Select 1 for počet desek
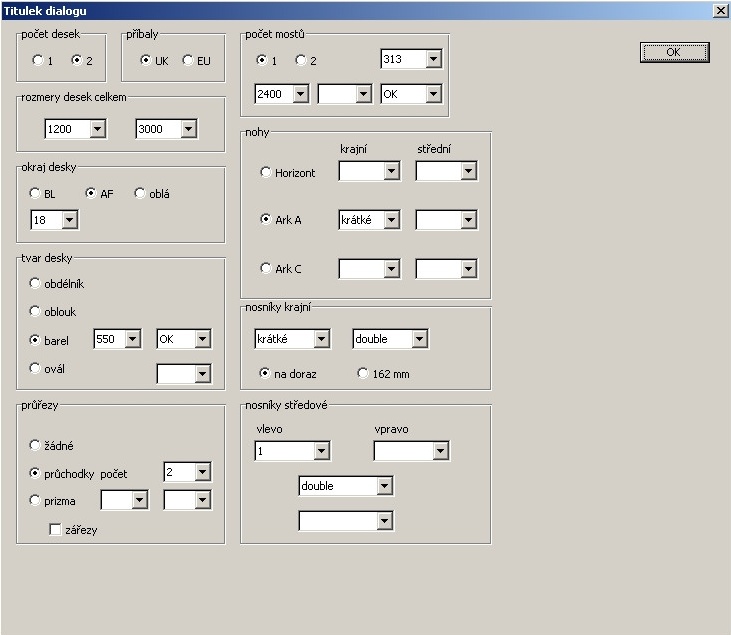Image resolution: width=731 pixels, height=635 pixels. point(38,60)
